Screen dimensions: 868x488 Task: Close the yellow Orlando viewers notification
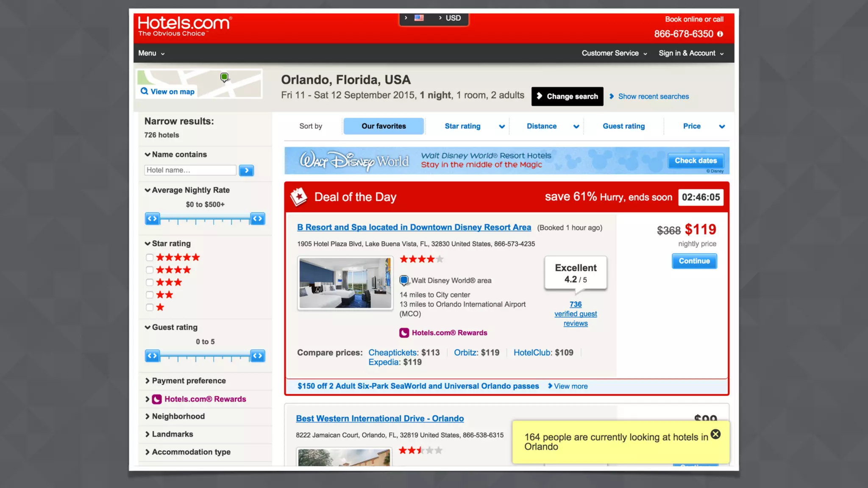pos(715,434)
